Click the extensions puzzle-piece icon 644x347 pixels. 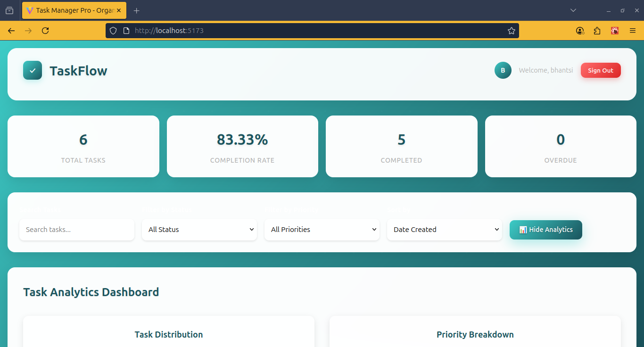[597, 30]
